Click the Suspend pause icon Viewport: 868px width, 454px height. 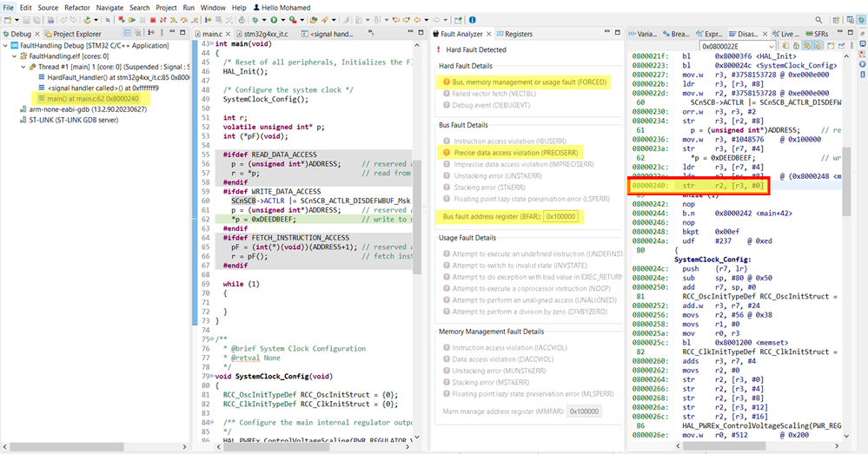[x=142, y=20]
